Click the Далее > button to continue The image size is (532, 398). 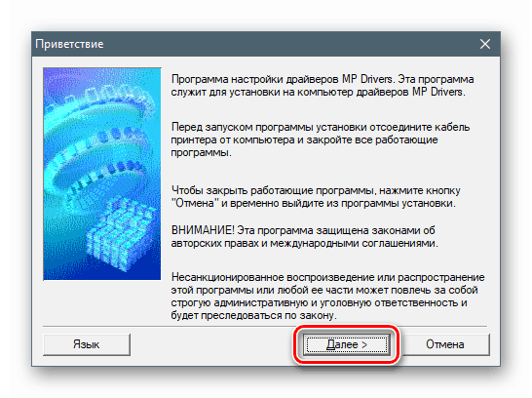coord(347,344)
